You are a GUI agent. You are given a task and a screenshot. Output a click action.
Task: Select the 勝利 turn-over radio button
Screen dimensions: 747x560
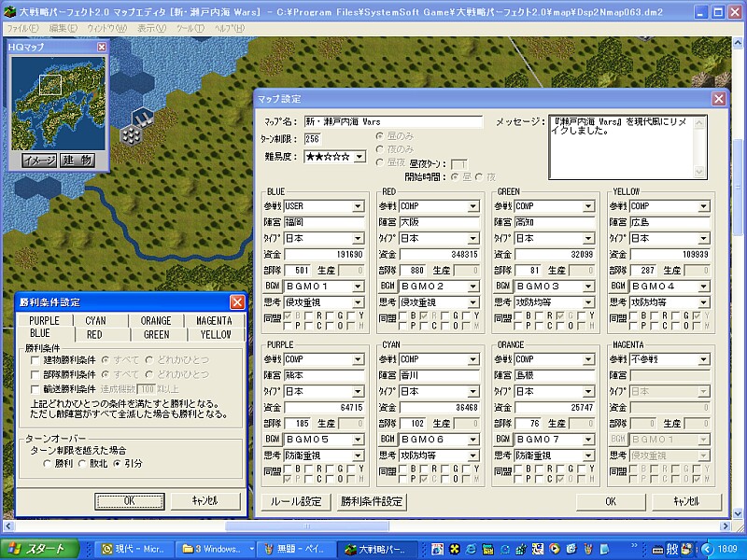tap(49, 463)
